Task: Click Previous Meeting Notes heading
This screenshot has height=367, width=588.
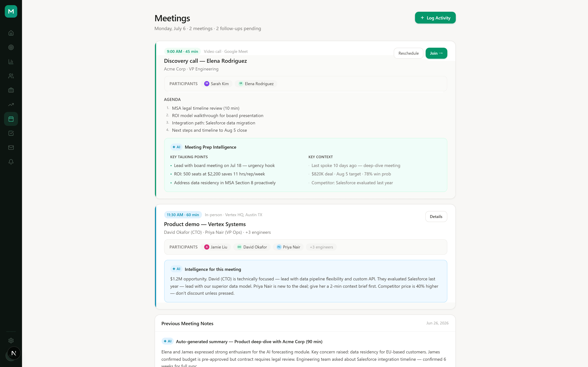Action: coord(187,324)
